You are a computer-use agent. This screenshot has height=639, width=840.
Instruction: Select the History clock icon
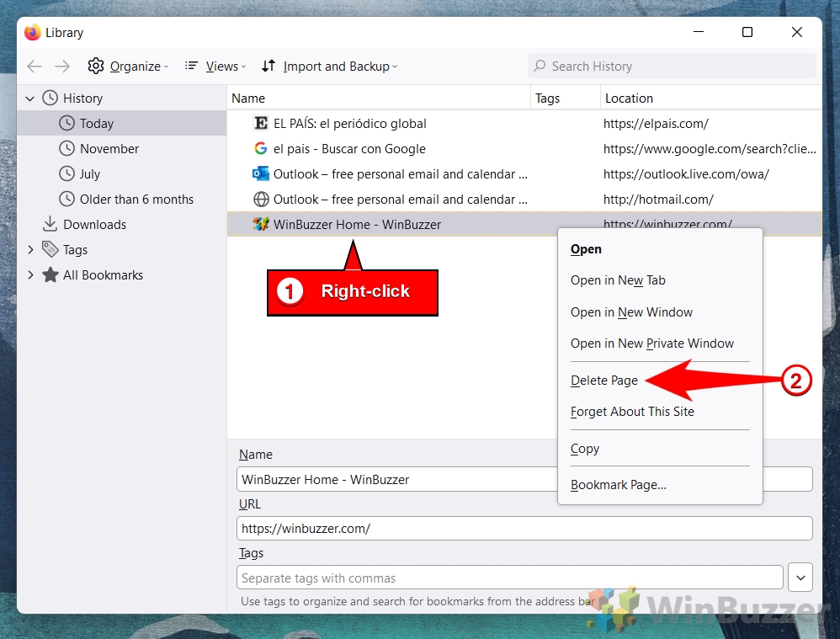pos(51,98)
